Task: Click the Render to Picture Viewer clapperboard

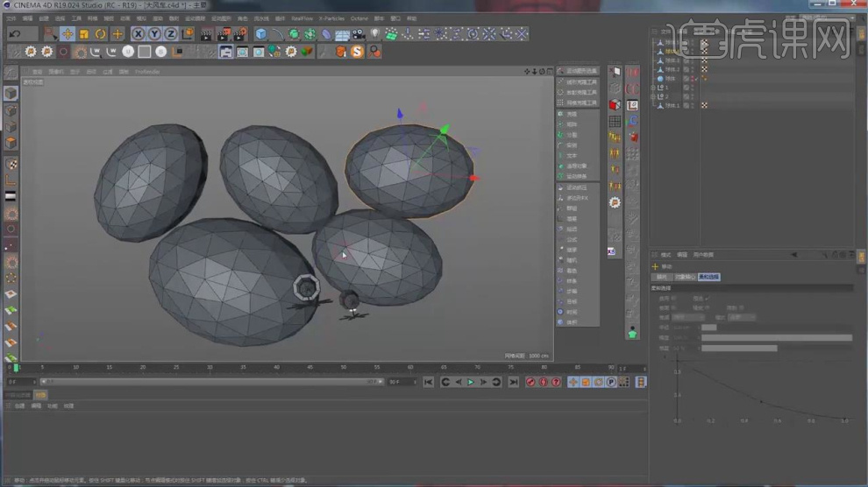Action: click(223, 34)
